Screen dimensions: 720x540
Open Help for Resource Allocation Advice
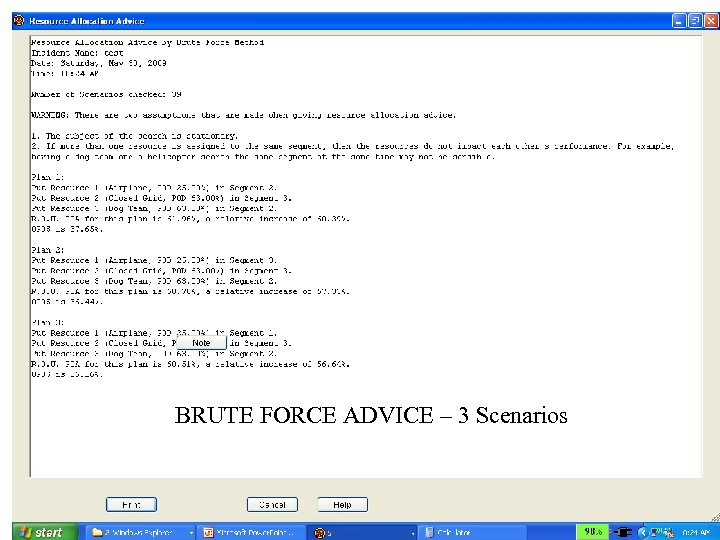tap(343, 504)
